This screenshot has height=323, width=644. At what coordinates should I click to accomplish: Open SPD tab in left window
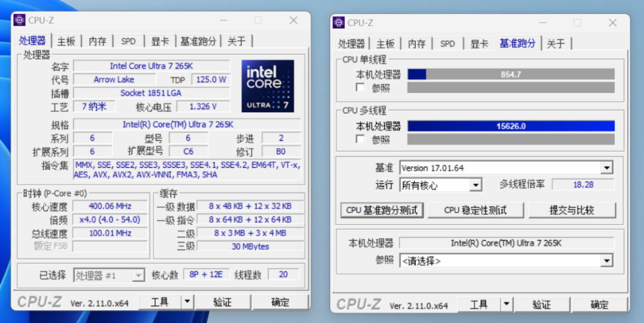click(128, 41)
